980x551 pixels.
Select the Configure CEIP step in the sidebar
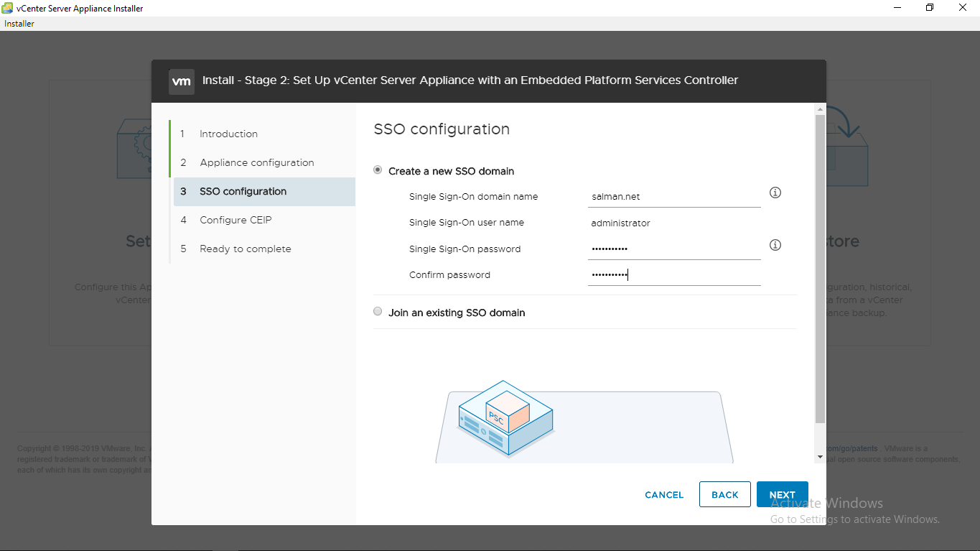[237, 220]
